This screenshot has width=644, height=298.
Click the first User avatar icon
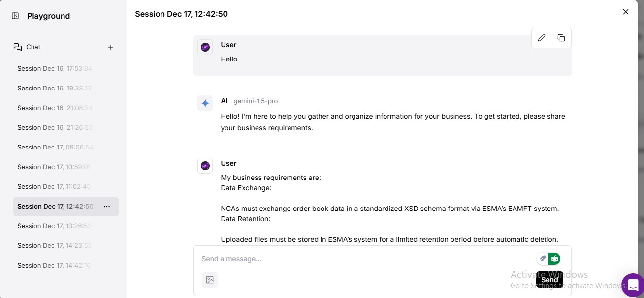tap(205, 47)
